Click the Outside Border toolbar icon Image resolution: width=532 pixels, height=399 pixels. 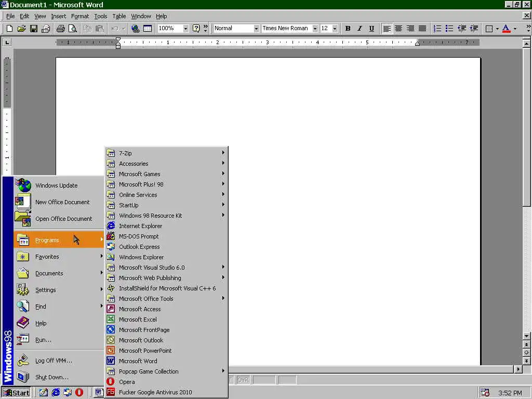click(x=489, y=29)
